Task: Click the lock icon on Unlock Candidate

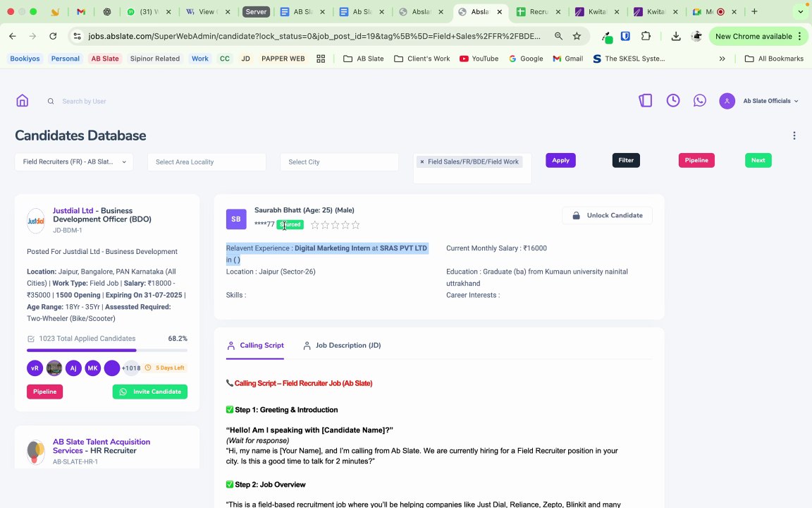Action: point(576,215)
